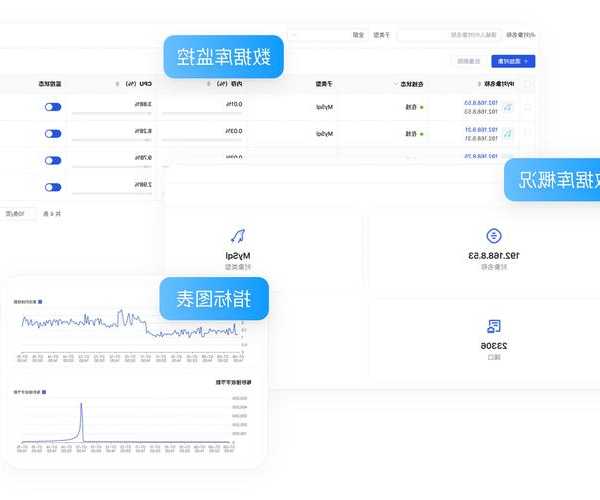The image size is (600, 500).
Task: Select the 指标图表 blue label tab
Action: 214,298
